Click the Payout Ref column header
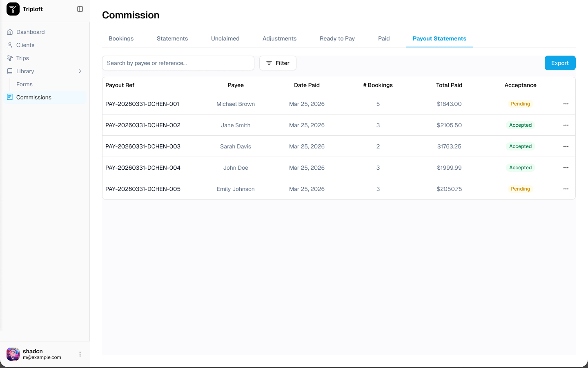Image resolution: width=588 pixels, height=368 pixels. coord(120,85)
